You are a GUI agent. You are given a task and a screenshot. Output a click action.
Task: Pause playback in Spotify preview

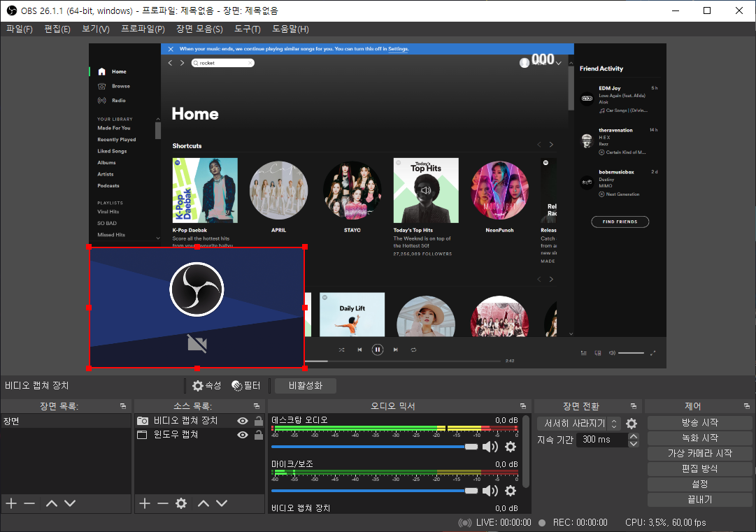[378, 350]
